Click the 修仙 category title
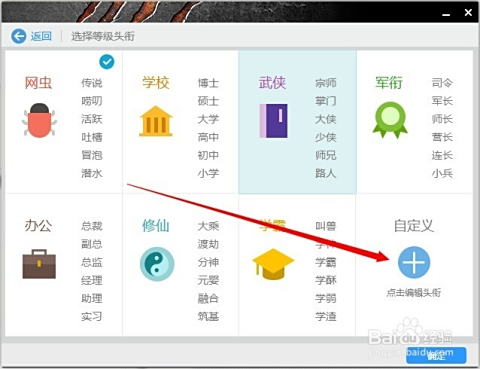This screenshot has width=480, height=369. (156, 226)
